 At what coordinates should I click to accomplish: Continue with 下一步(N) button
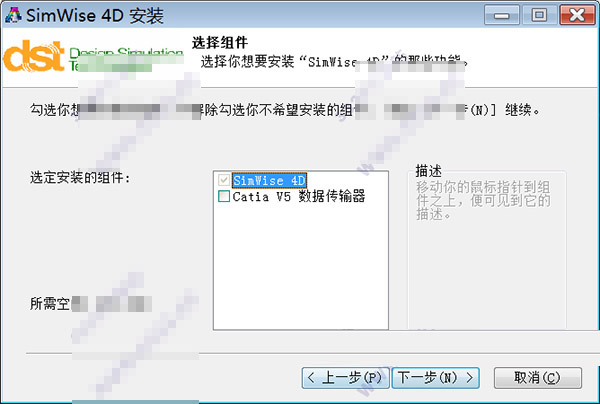(x=435, y=378)
